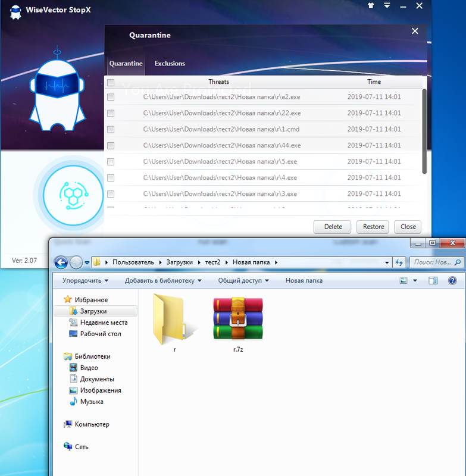466x476 pixels.
Task: Open the Упорядочить menu
Action: coord(85,280)
